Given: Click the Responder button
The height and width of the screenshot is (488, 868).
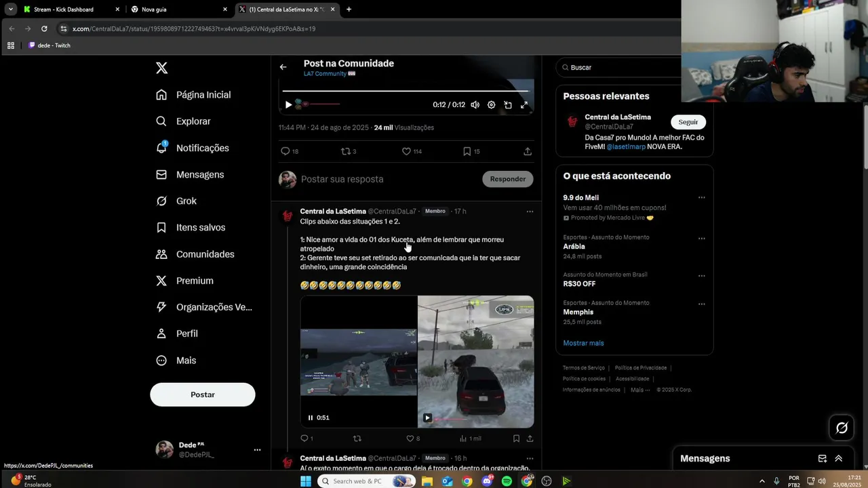Looking at the screenshot, I should 508,179.
